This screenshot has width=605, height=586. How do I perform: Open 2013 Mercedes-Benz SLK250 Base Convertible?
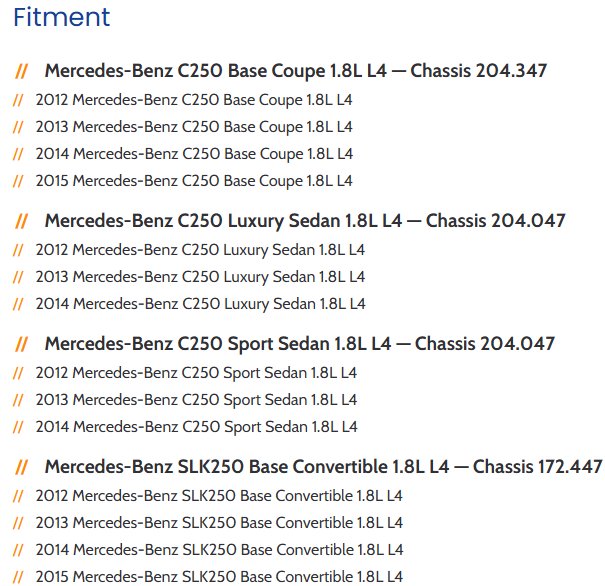point(219,522)
